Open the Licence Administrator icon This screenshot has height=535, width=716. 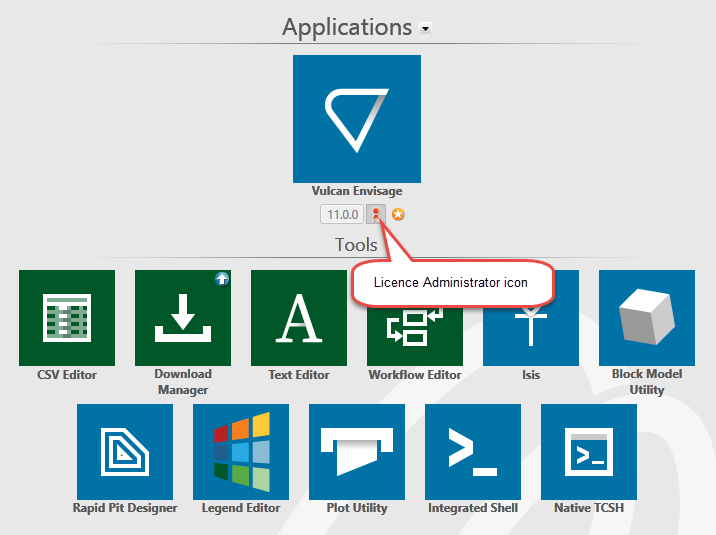(376, 214)
